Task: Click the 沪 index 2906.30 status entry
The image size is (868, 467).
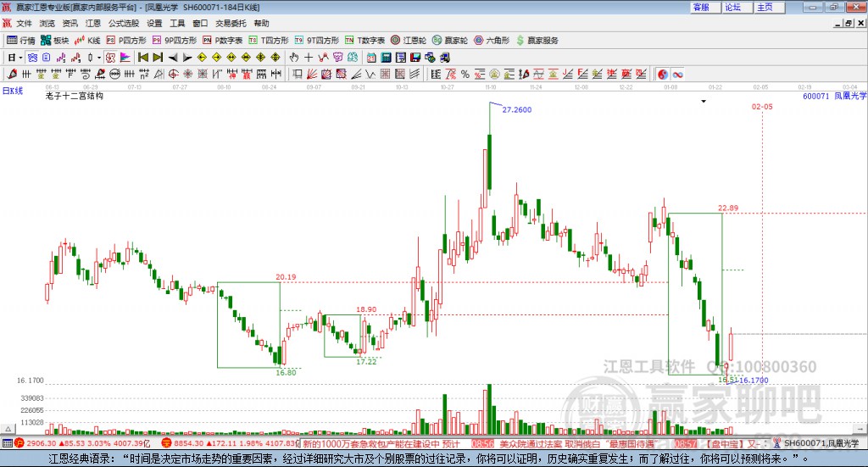Action: [x=82, y=443]
